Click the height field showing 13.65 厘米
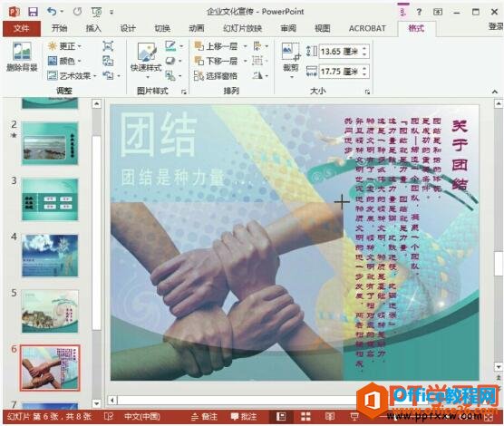 340,52
